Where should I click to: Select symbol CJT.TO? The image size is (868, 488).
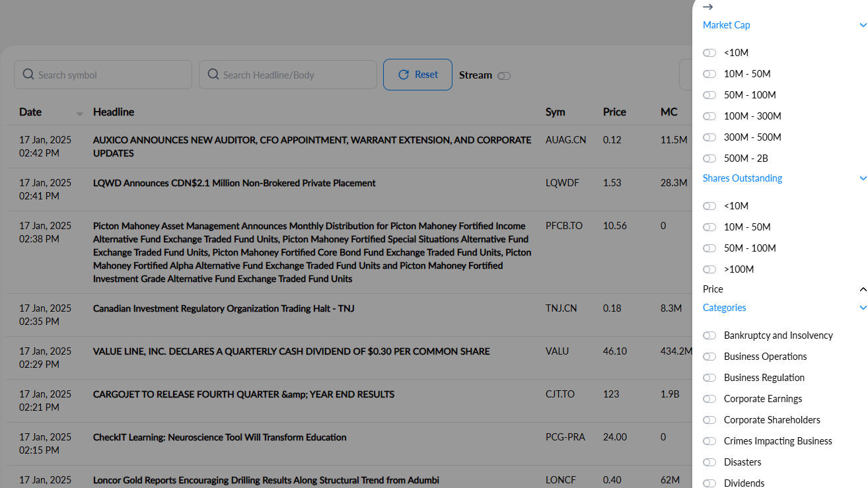point(560,394)
